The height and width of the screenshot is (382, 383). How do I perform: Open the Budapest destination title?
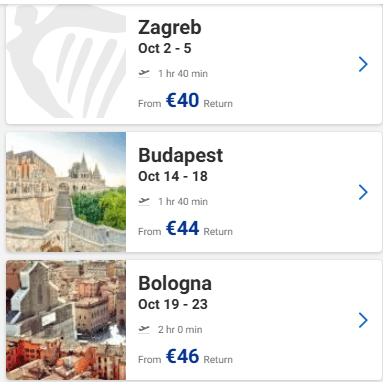point(180,155)
